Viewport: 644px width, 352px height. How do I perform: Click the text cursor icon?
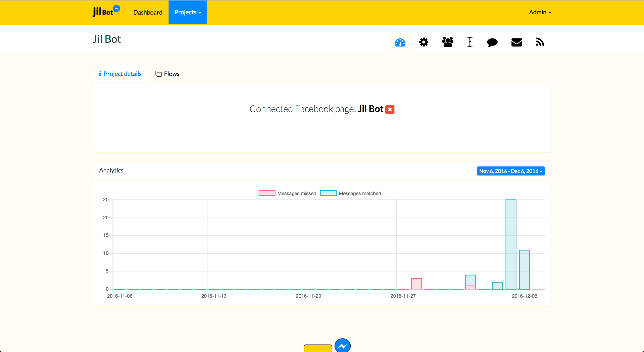[470, 42]
